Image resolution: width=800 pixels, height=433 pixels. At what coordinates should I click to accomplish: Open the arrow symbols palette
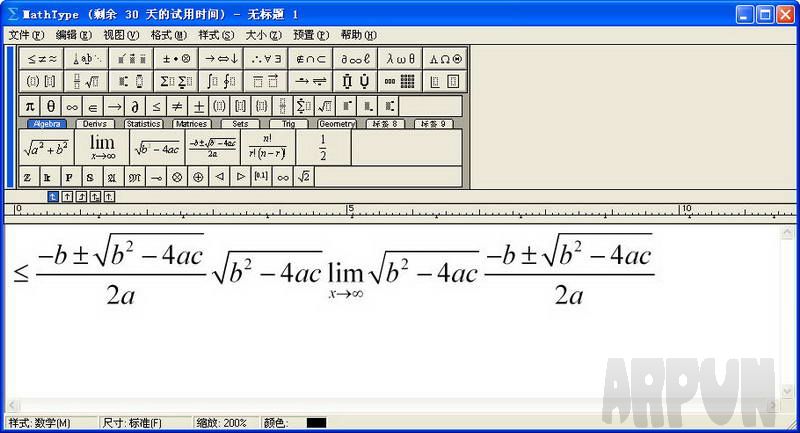pyautogui.click(x=221, y=59)
